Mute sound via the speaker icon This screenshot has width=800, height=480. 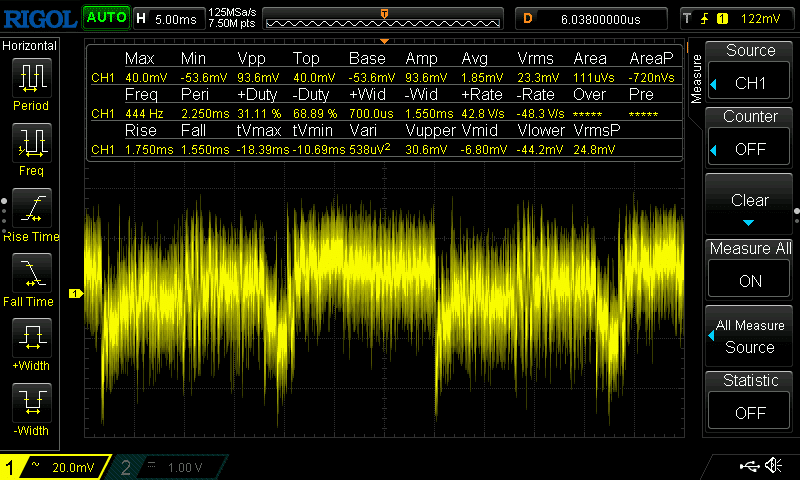pos(773,466)
